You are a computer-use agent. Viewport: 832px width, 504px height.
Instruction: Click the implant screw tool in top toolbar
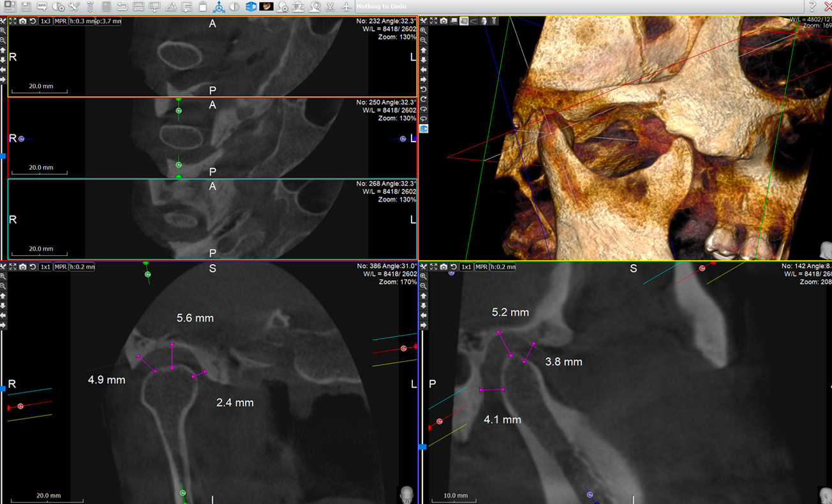(x=89, y=6)
